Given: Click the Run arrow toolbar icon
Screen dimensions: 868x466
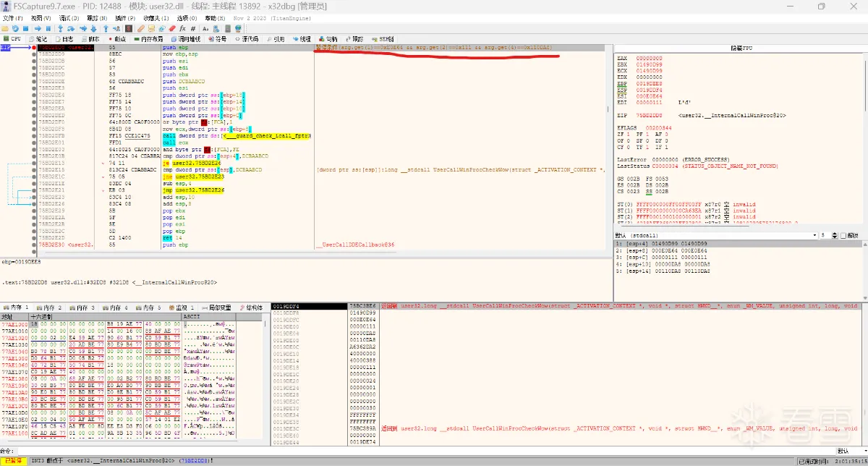Looking at the screenshot, I should [38, 28].
